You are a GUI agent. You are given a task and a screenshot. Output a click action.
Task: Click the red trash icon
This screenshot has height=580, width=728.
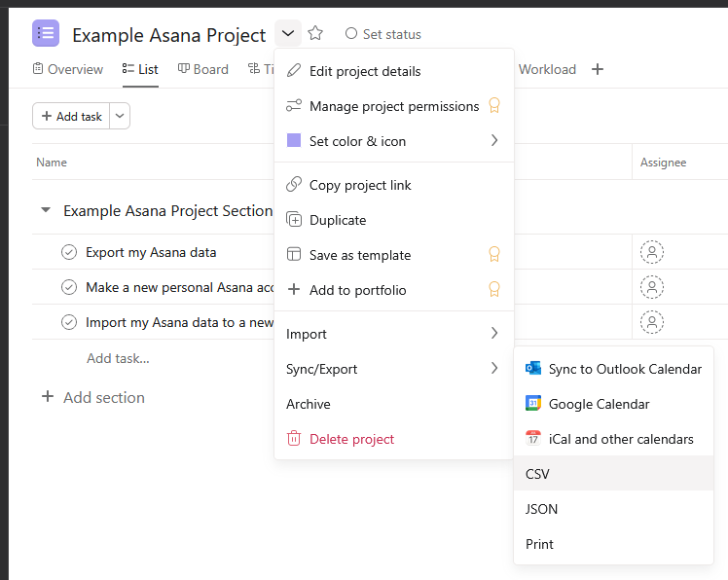pyautogui.click(x=294, y=438)
